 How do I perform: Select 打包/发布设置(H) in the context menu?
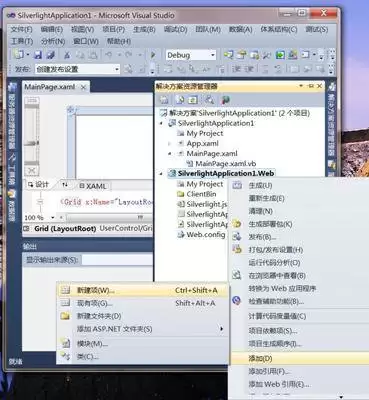276,250
